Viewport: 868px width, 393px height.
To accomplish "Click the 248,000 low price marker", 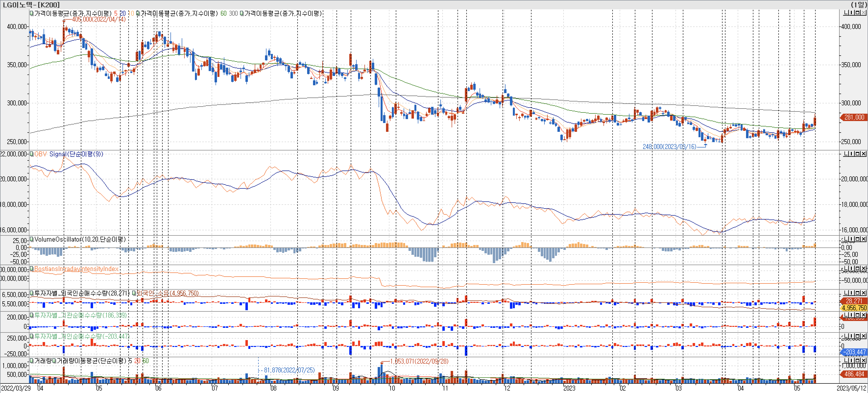I will (x=669, y=147).
